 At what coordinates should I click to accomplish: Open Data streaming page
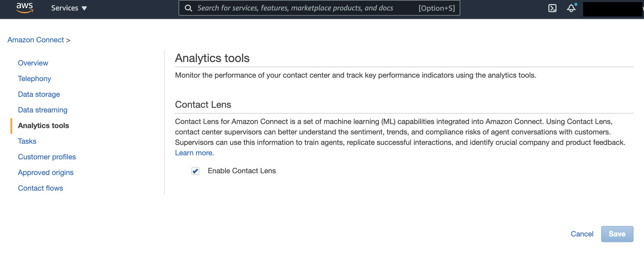(x=43, y=110)
